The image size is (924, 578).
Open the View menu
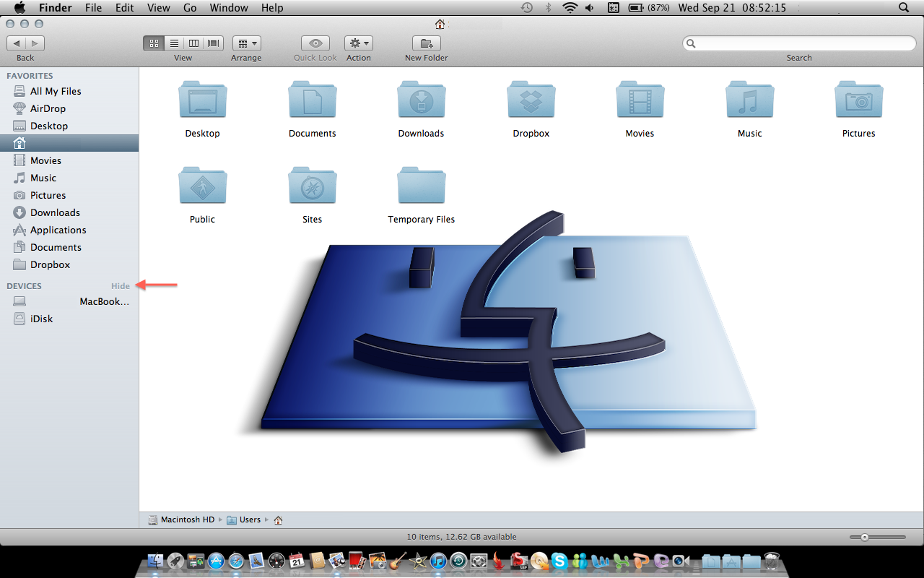pyautogui.click(x=158, y=8)
